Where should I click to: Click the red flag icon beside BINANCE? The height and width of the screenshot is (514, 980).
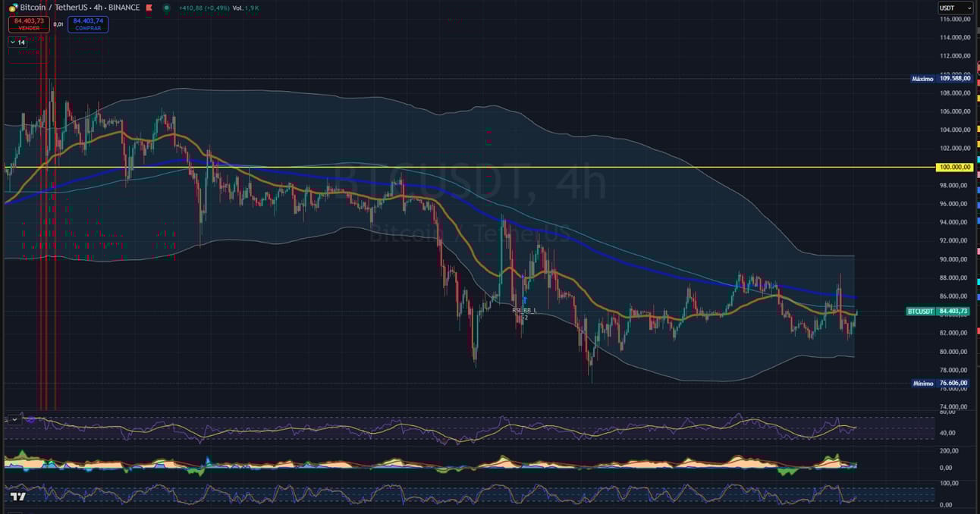[149, 8]
